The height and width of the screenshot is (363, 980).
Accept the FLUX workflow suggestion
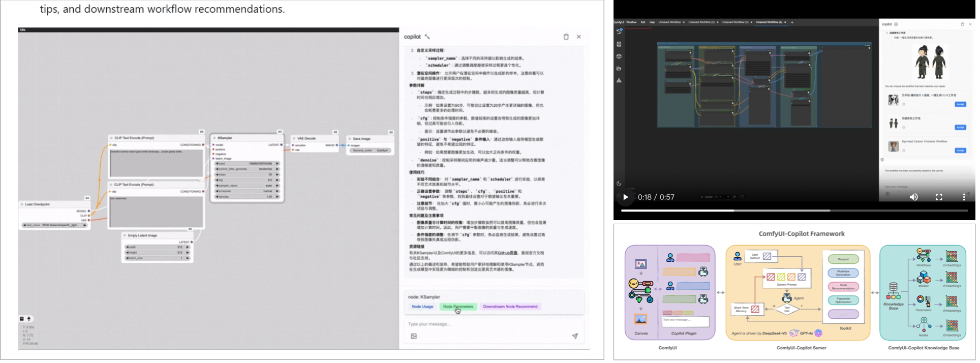tap(960, 104)
